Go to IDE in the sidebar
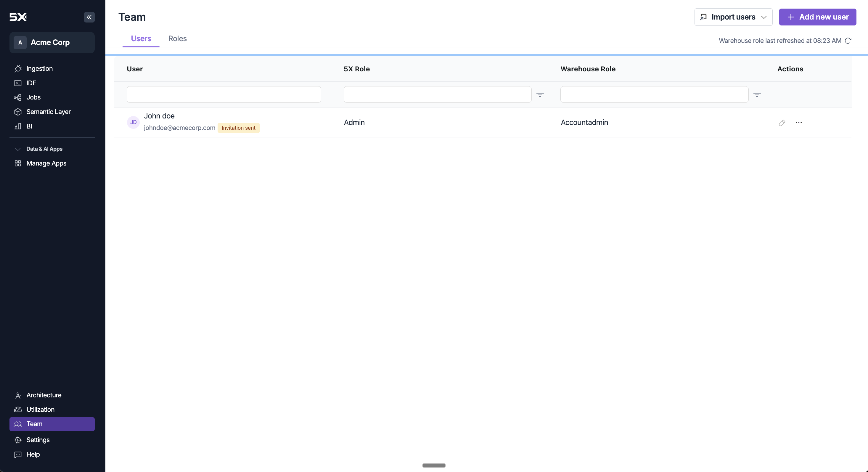This screenshot has height=472, width=868. (31, 83)
